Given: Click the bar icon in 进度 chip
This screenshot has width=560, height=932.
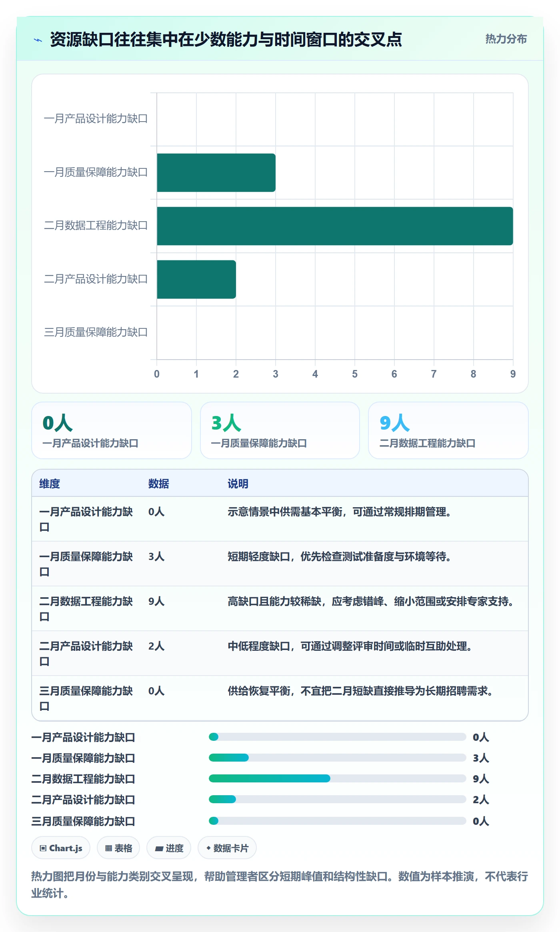Looking at the screenshot, I should coord(159,848).
